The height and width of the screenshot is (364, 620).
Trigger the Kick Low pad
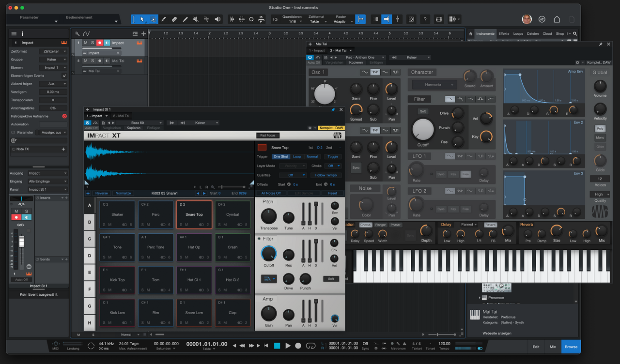(117, 313)
